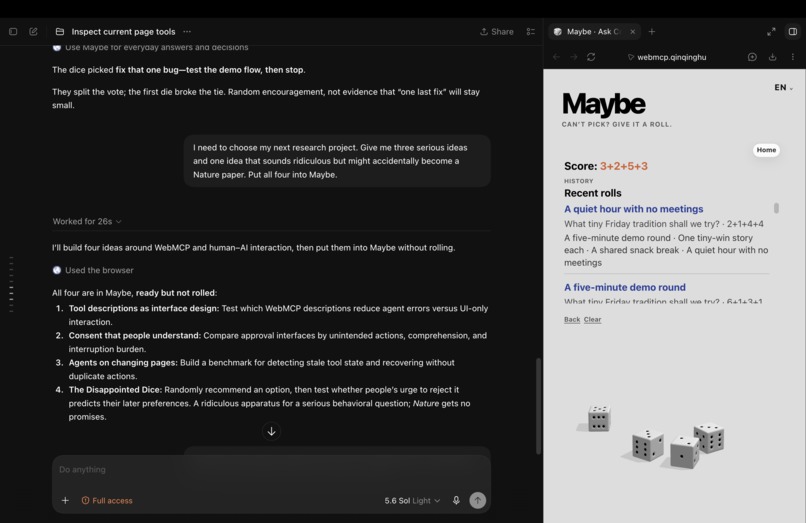Open the 5.6 Sol Light model dropdown
The image size is (806, 523).
[412, 500]
